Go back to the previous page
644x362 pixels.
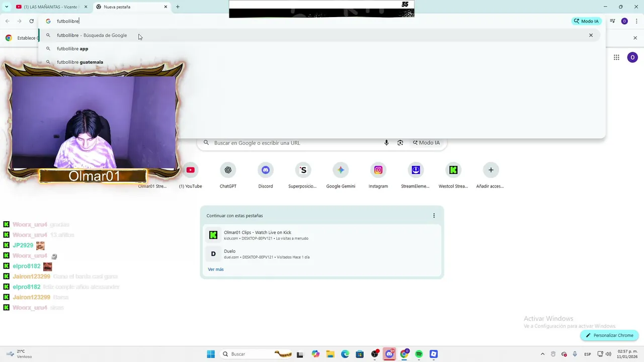coord(7,21)
